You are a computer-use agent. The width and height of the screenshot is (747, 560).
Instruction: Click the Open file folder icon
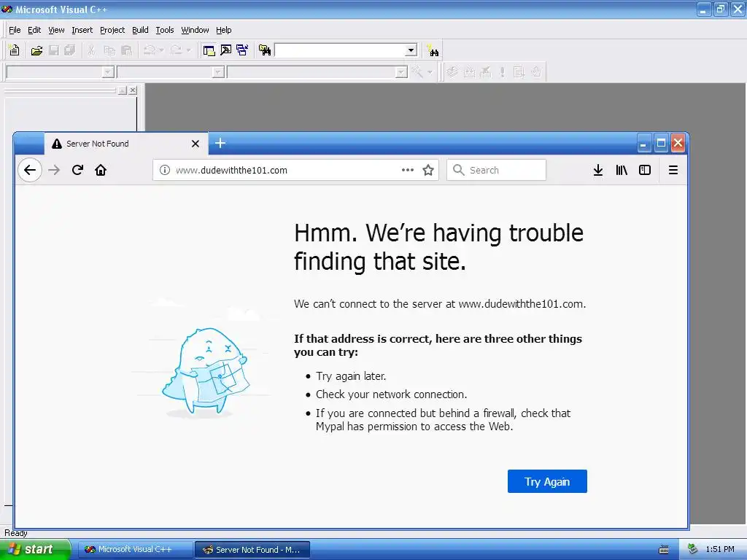36,50
